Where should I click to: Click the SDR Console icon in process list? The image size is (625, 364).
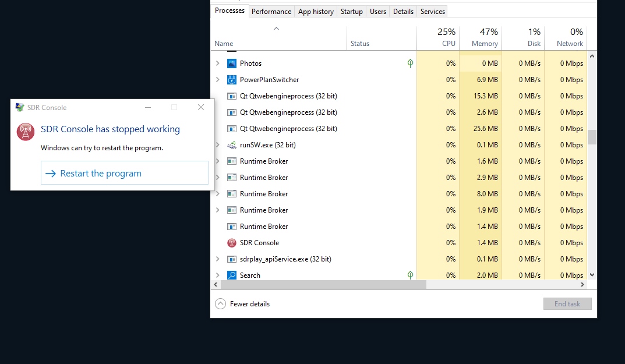[x=231, y=243]
